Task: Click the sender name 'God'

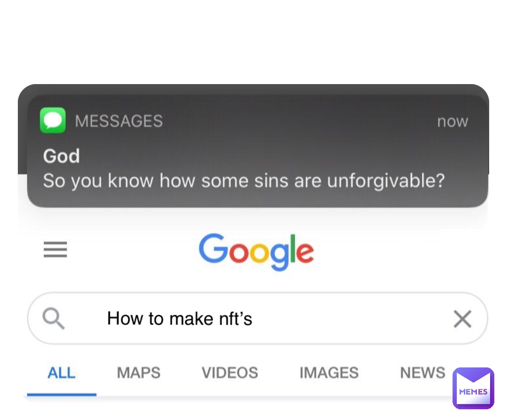Action: coord(61,156)
